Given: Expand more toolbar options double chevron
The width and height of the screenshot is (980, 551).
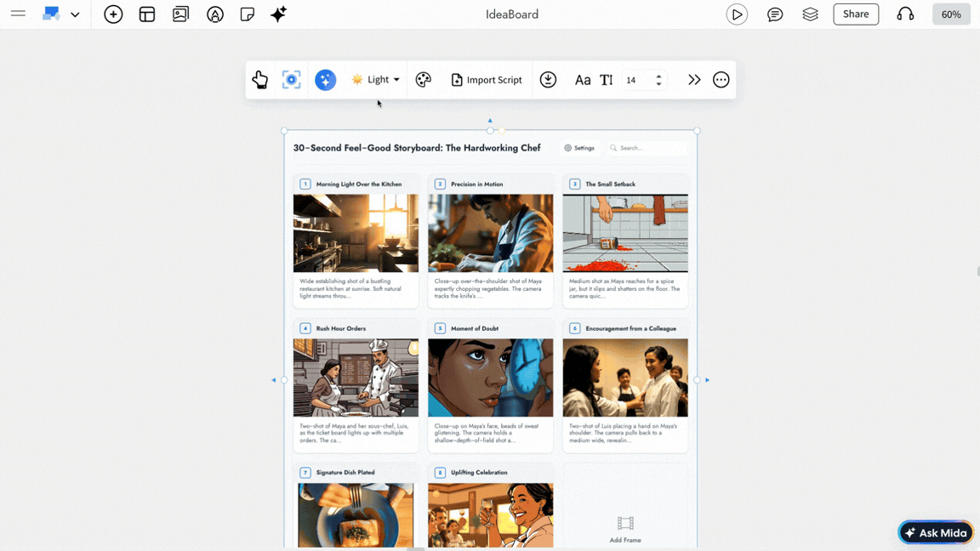Looking at the screenshot, I should pos(694,79).
